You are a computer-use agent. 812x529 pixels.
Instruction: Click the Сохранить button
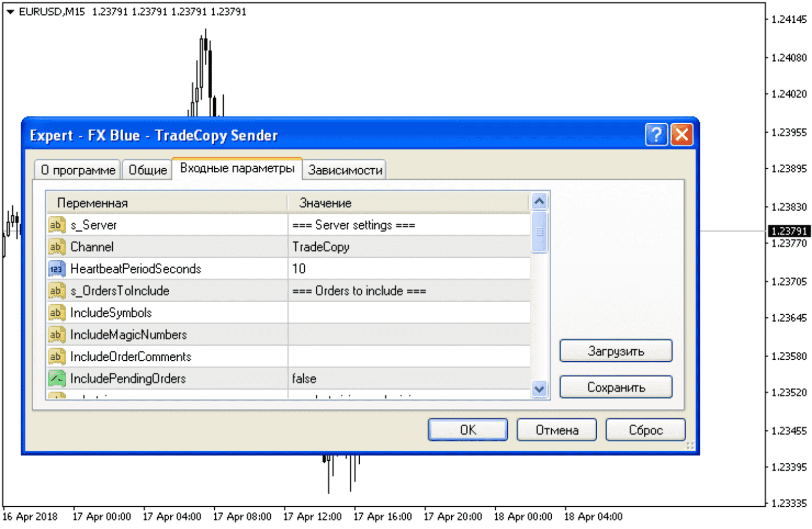pyautogui.click(x=616, y=387)
